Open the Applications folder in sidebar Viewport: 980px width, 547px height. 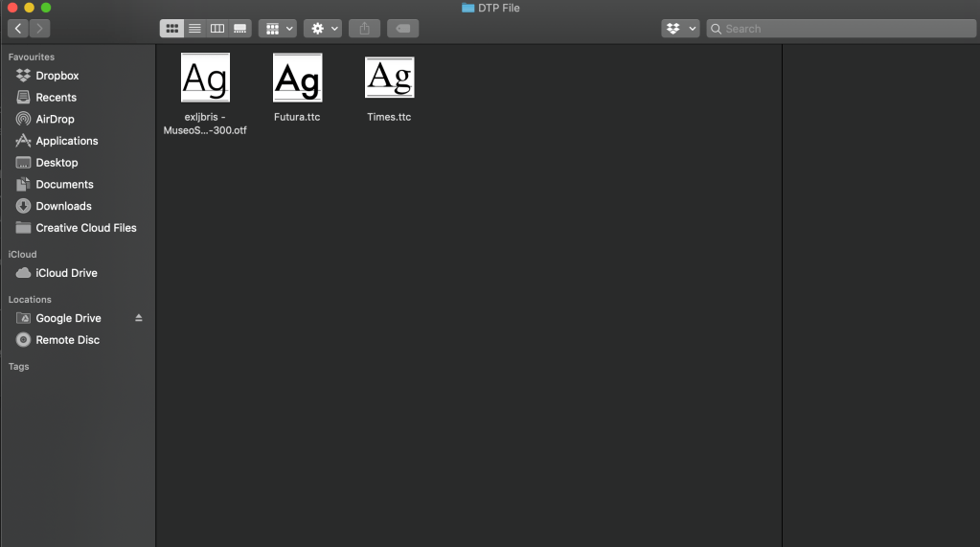(x=66, y=141)
